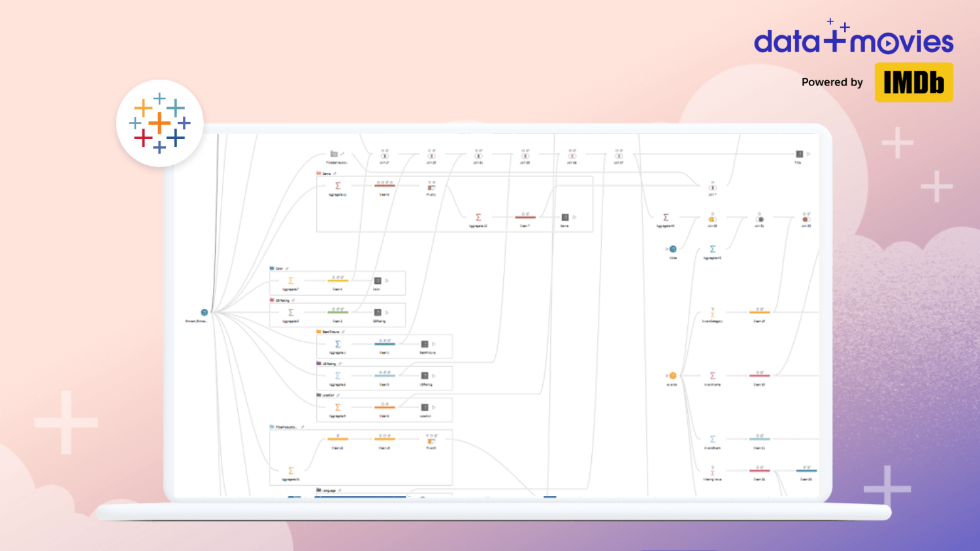Viewport: 980px width, 551px height.
Task: Select the Pivot step in Genre group
Action: (x=431, y=187)
